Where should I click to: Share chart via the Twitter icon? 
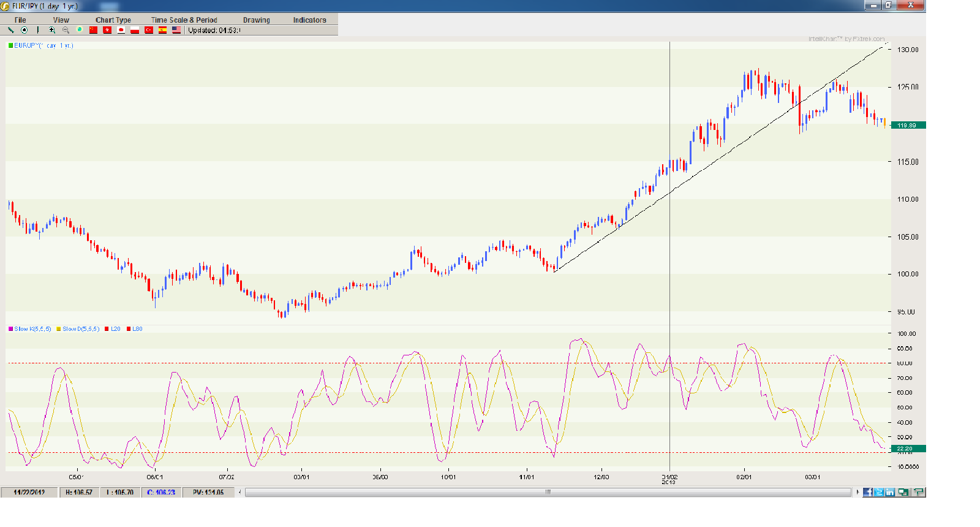point(879,492)
